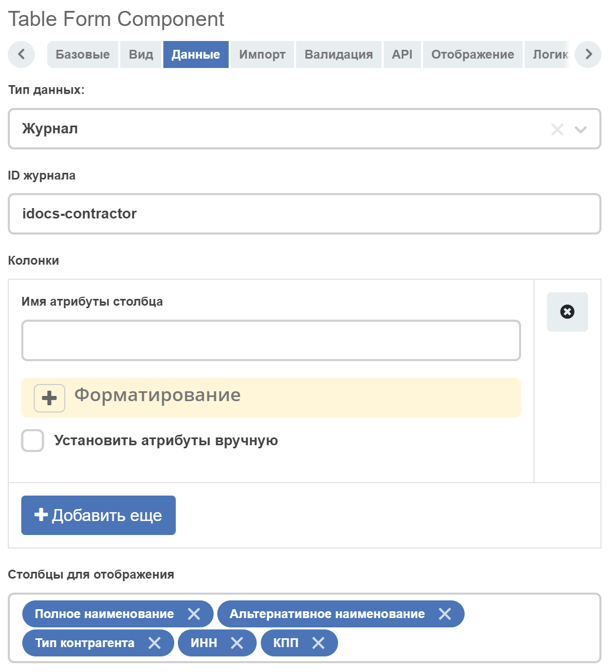Remove the КПП tag
This screenshot has width=616, height=672.
318,643
